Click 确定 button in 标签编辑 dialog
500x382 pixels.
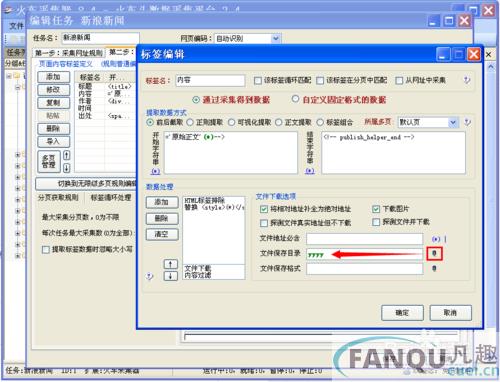tap(402, 313)
